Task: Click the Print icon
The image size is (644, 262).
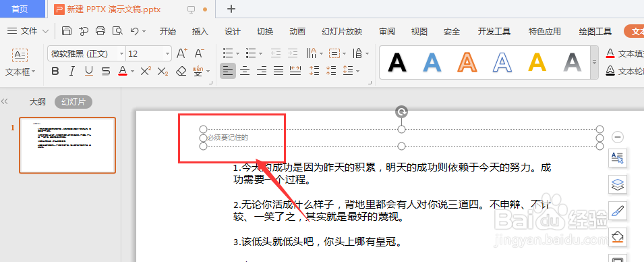Action: click(100, 31)
